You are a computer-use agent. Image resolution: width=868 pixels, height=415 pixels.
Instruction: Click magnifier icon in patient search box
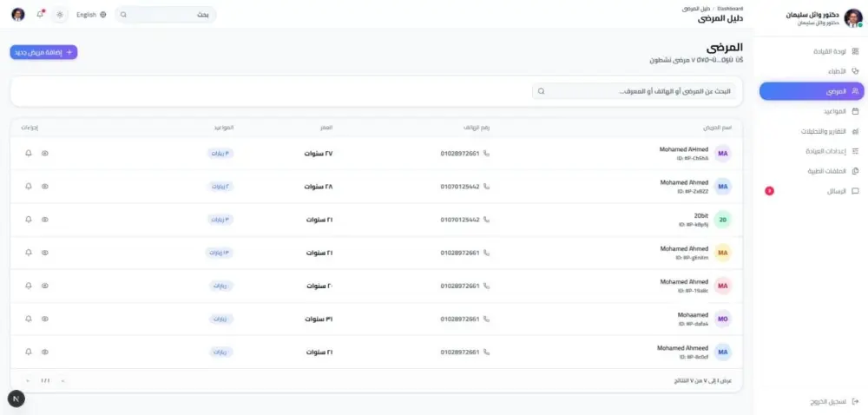[541, 91]
